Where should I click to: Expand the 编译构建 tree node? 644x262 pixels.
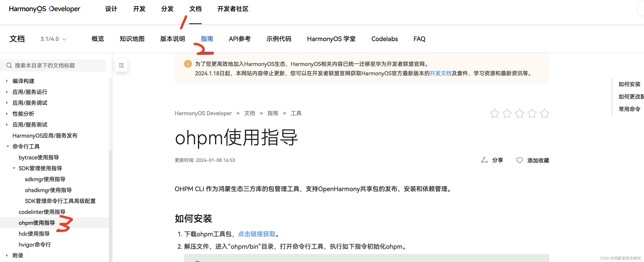click(7, 81)
